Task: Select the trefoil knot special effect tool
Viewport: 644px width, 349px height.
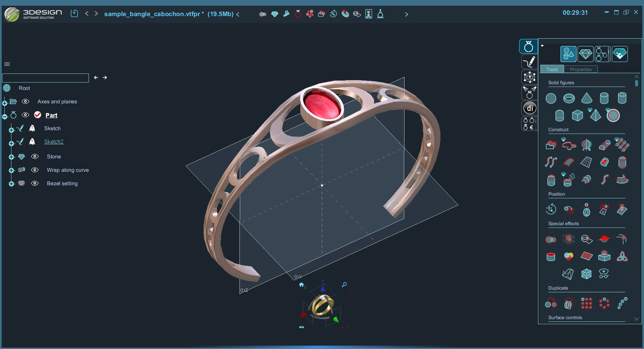Action: tap(622, 257)
